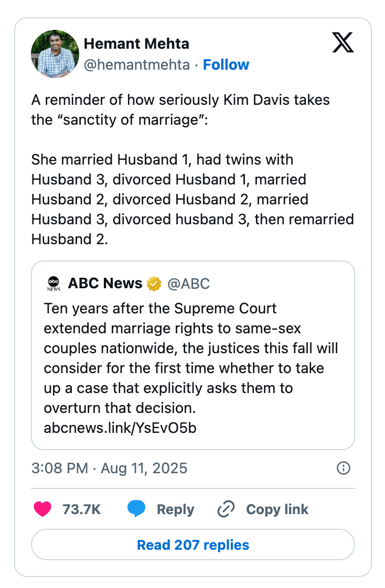Screen dimensions: 385x588
Task: Click the @hemantmehta handle
Action: tap(135, 64)
